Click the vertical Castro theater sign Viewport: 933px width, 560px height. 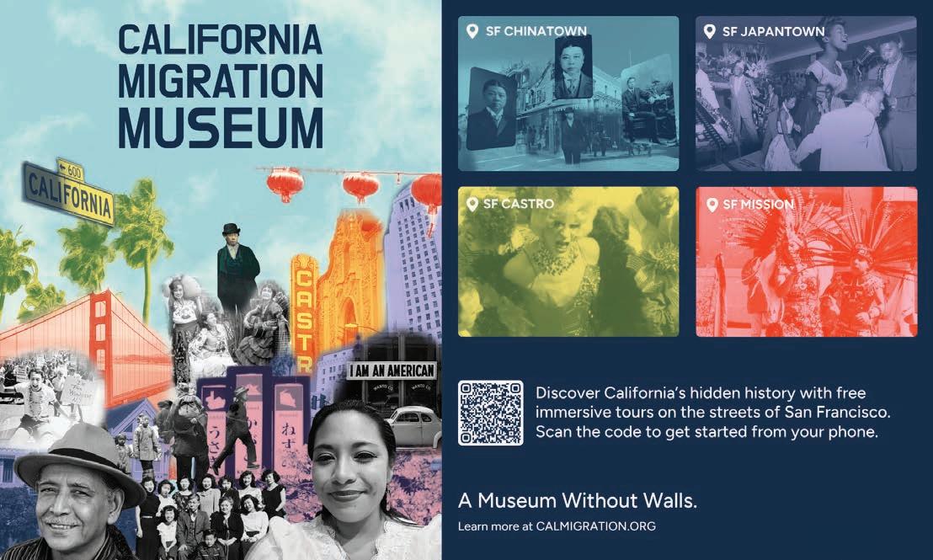click(303, 314)
